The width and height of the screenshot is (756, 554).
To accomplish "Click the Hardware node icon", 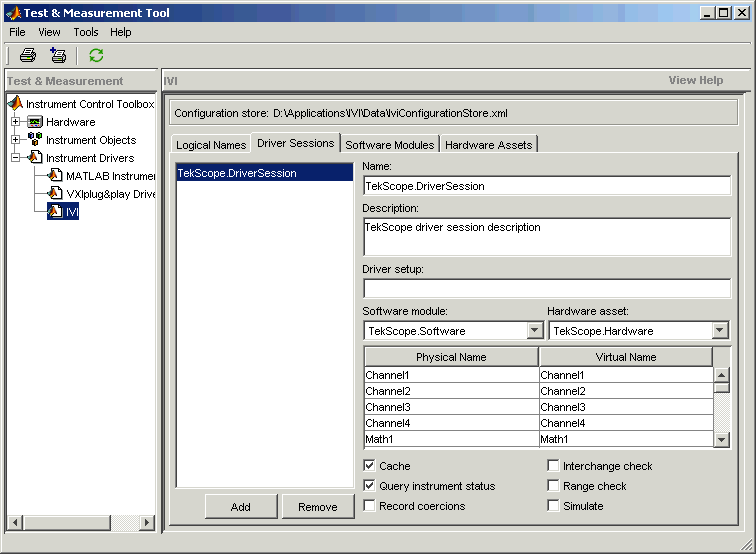I will click(x=35, y=122).
